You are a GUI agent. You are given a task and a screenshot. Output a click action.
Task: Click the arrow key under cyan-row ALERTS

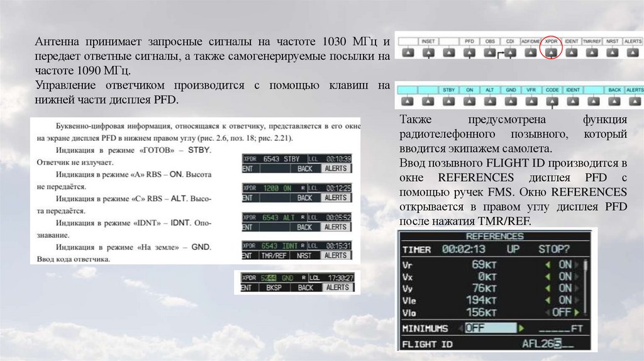(635, 101)
